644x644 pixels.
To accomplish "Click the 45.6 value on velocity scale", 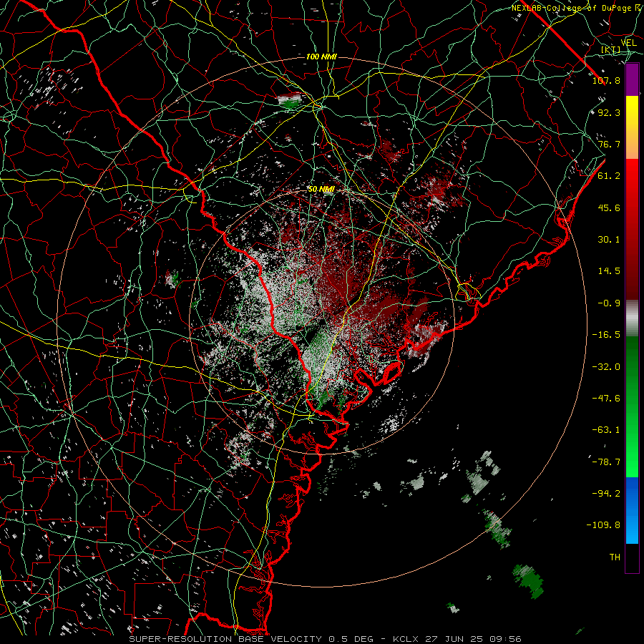I will click(609, 208).
